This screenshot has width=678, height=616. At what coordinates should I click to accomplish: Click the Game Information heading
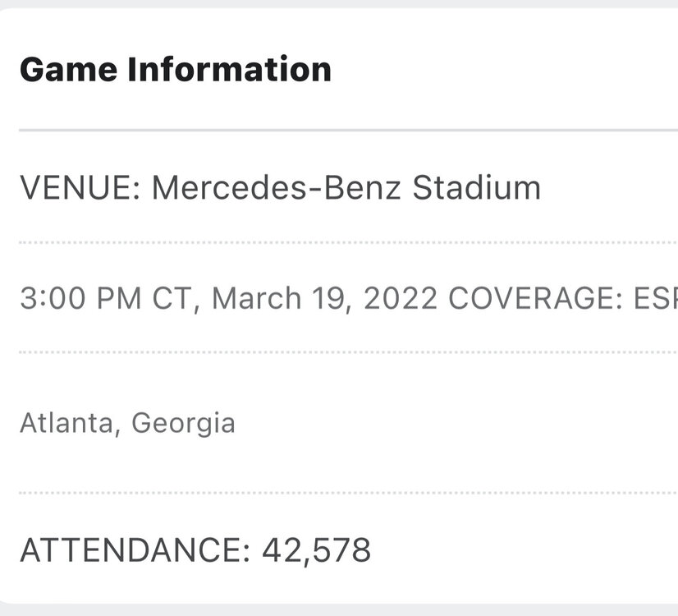tap(175, 69)
